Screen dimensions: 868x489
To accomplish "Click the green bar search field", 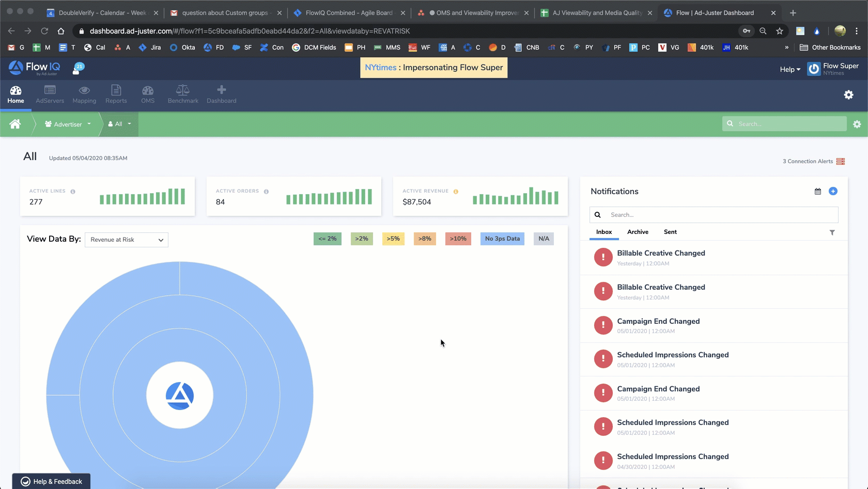I will point(784,124).
